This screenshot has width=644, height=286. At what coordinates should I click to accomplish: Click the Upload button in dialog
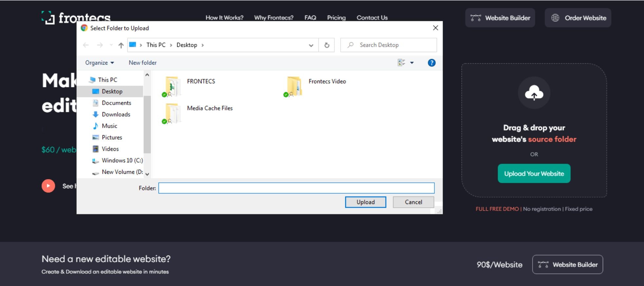(366, 202)
